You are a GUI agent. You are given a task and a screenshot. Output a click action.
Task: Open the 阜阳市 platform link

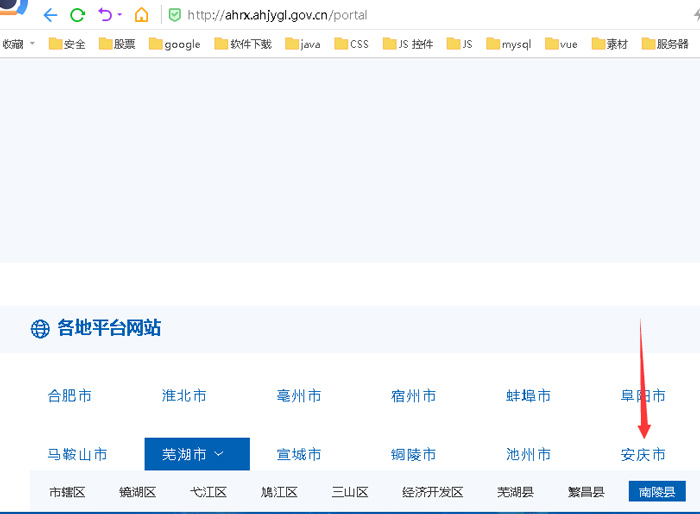[x=643, y=396]
